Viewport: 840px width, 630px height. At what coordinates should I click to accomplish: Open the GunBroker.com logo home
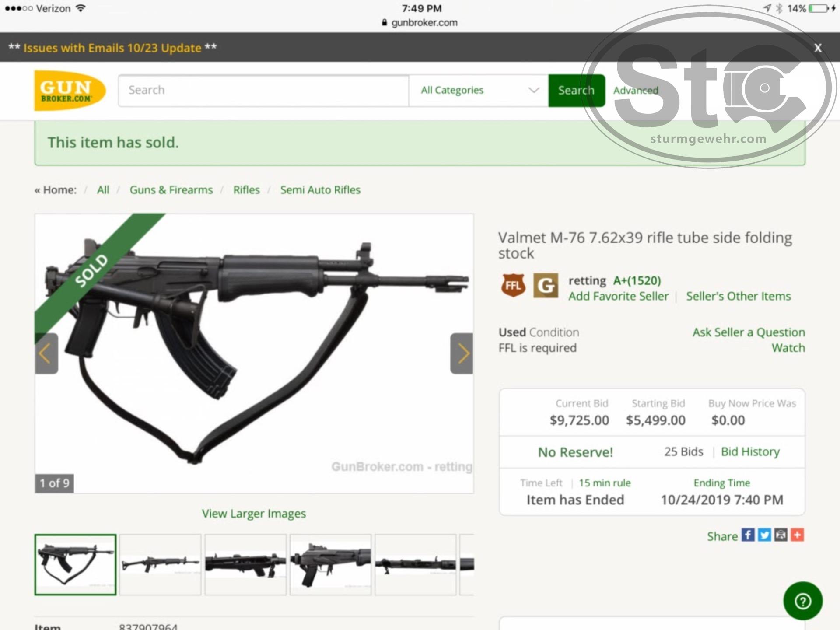tap(70, 91)
